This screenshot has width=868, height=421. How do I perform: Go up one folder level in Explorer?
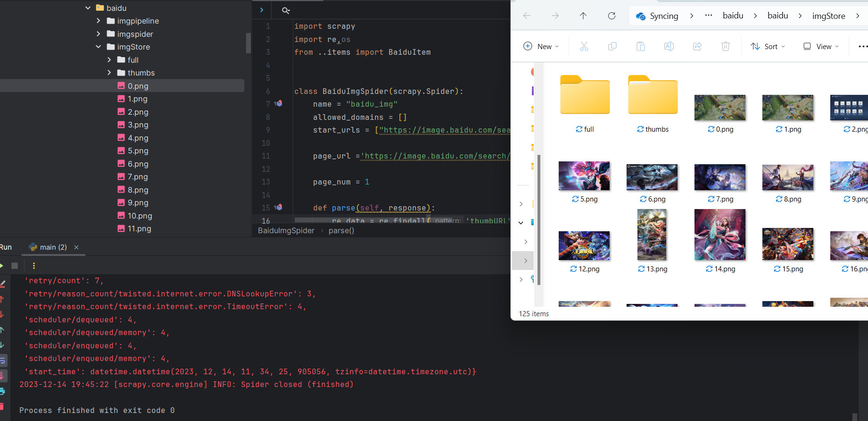point(583,16)
